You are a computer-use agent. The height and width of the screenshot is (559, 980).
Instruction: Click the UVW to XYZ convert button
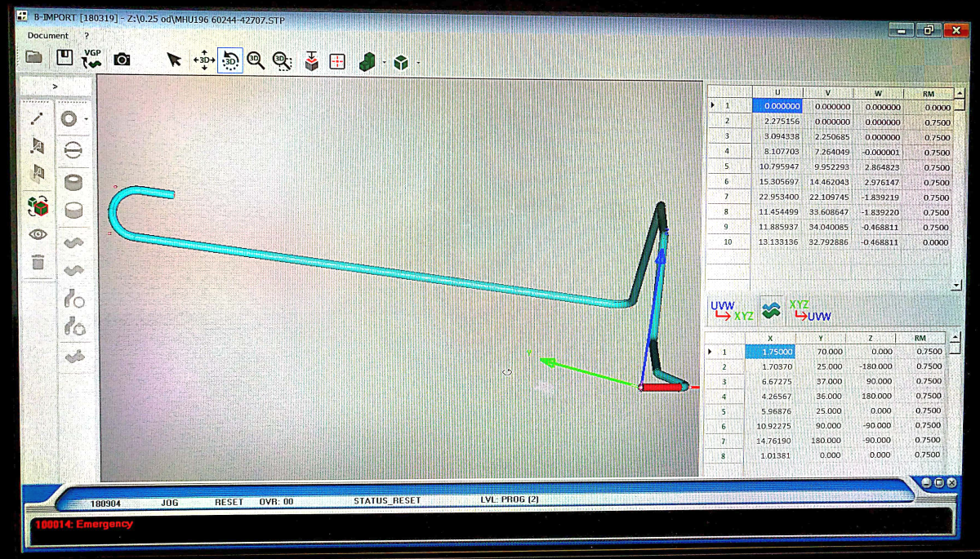731,311
